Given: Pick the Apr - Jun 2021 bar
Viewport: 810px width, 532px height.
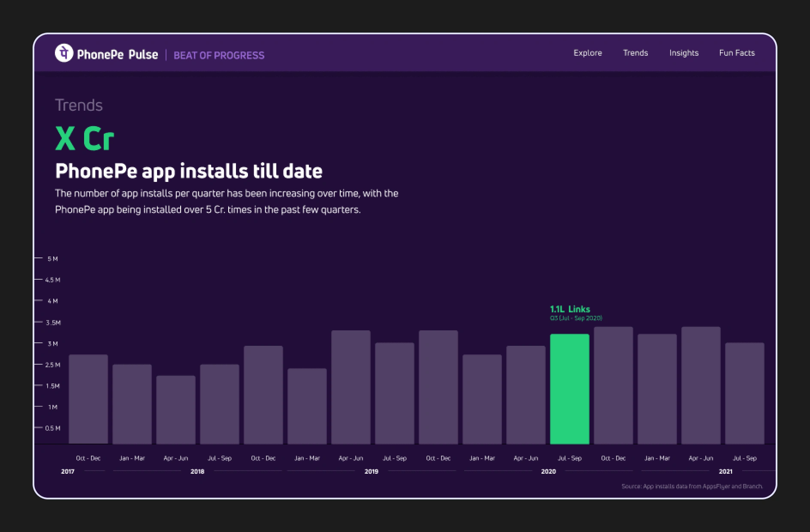Looking at the screenshot, I should point(701,385).
